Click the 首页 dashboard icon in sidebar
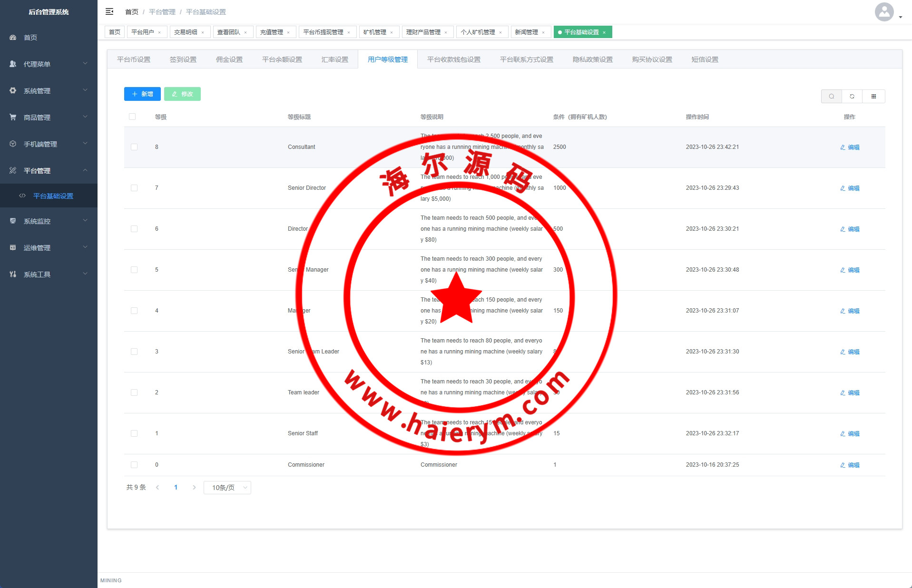Viewport: 912px width, 588px height. point(13,38)
